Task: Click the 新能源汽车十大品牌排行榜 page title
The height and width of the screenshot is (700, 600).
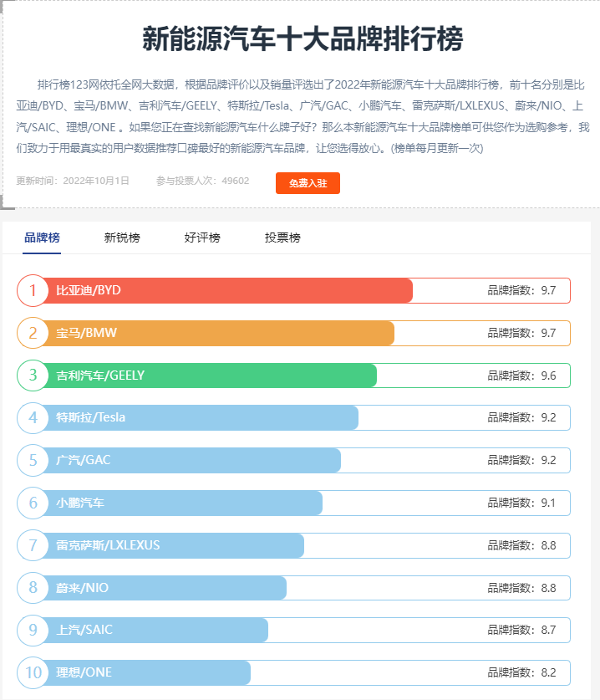Action: tap(303, 38)
